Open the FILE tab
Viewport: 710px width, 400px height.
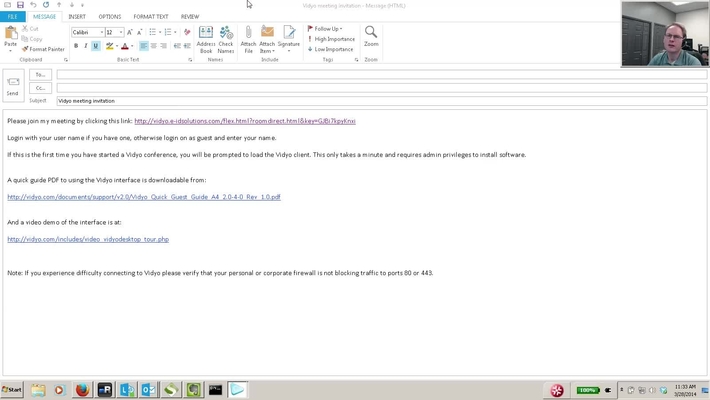pyautogui.click(x=13, y=17)
